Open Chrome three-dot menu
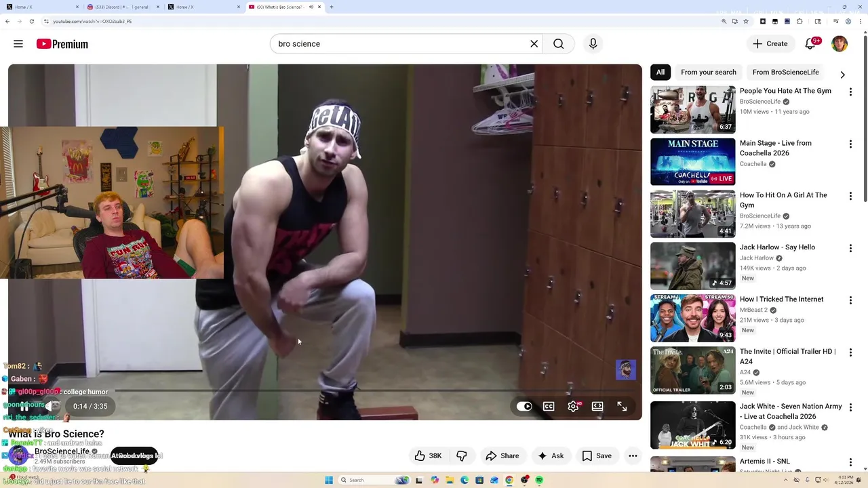 861,21
